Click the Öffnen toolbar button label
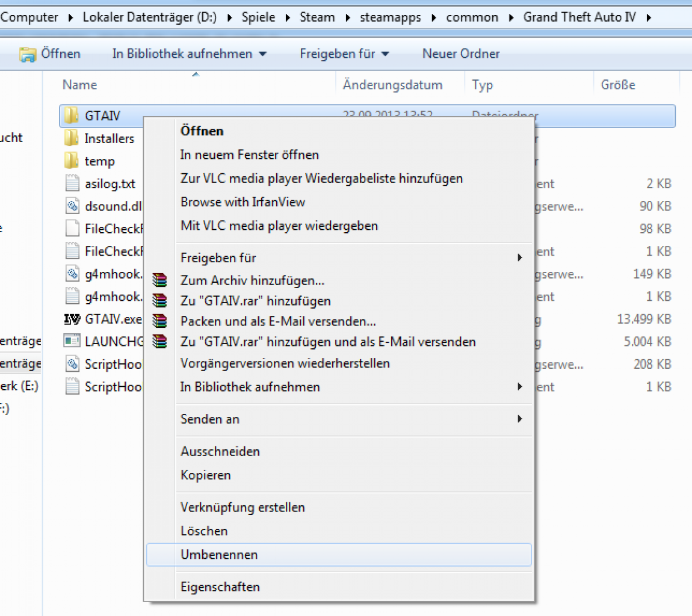This screenshot has width=692, height=616. pos(61,54)
